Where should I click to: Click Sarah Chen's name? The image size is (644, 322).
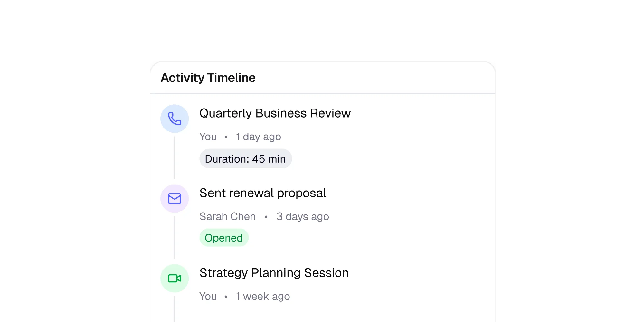pyautogui.click(x=228, y=216)
